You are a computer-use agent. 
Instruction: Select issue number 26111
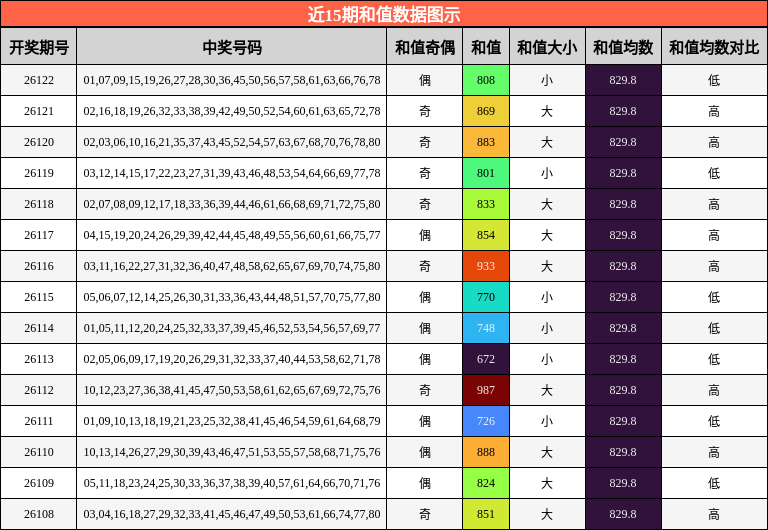click(x=39, y=421)
